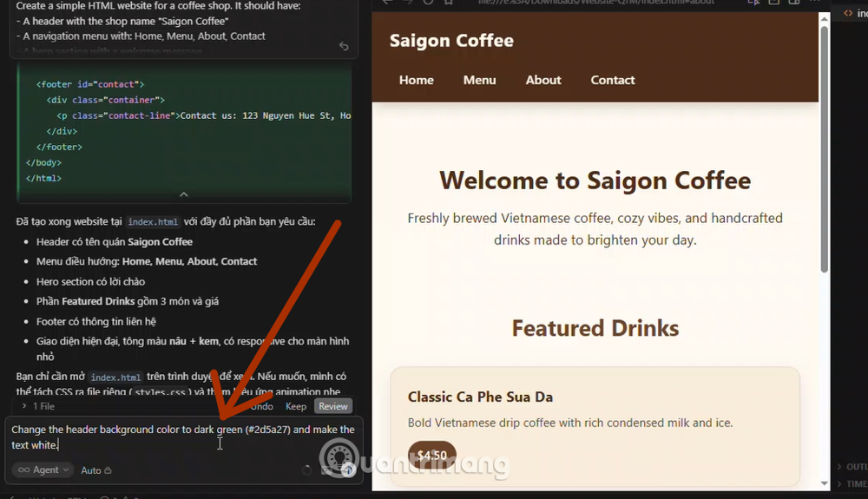Open index.html link in 'Đã tạo xong website' line

[153, 222]
